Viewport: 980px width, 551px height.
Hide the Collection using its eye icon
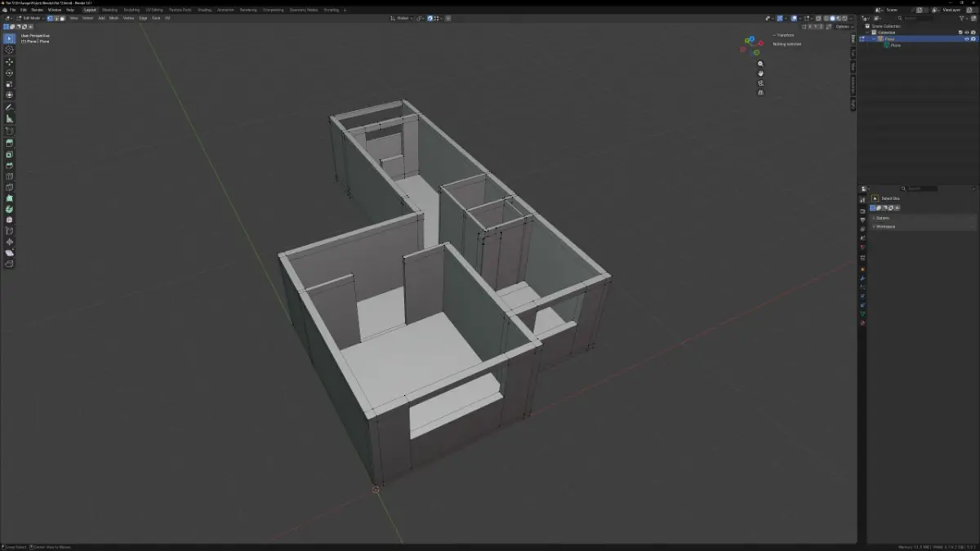pos(967,32)
